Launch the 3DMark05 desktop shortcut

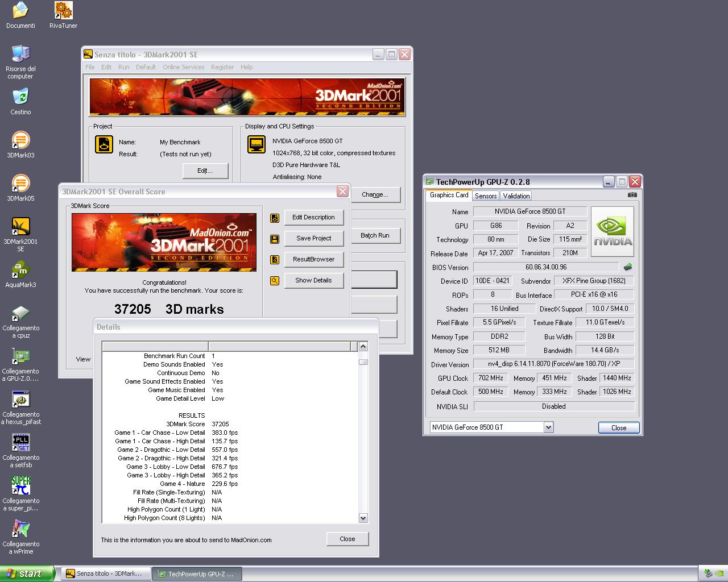point(20,187)
